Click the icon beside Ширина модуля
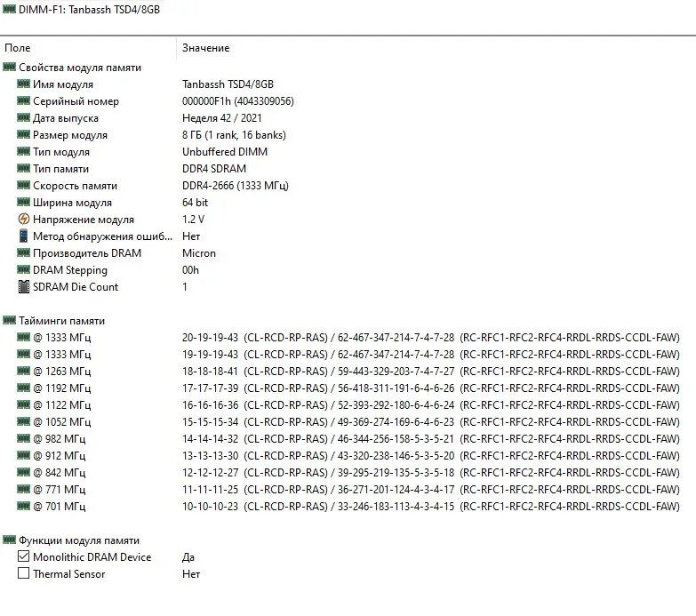The image size is (696, 616). [x=23, y=202]
